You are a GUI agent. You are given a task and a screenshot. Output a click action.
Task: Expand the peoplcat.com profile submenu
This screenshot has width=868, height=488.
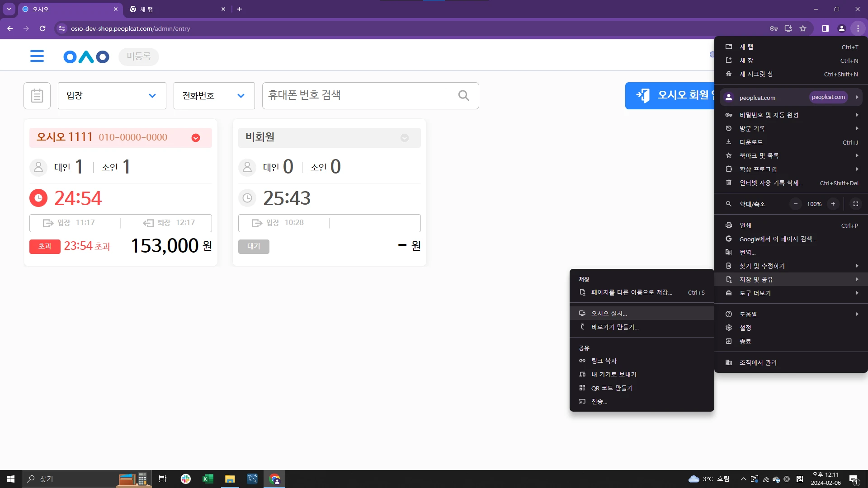(791, 97)
